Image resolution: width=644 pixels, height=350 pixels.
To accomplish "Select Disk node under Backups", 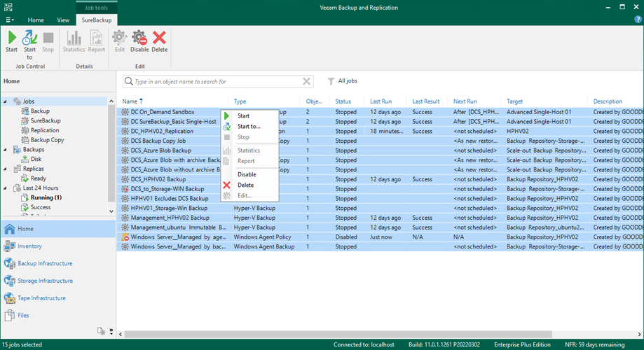I will [36, 159].
